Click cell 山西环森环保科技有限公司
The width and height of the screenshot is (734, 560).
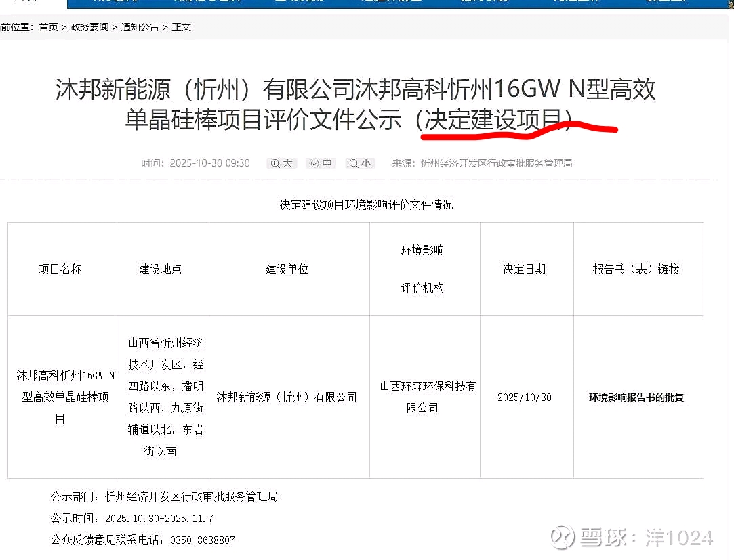(x=425, y=397)
